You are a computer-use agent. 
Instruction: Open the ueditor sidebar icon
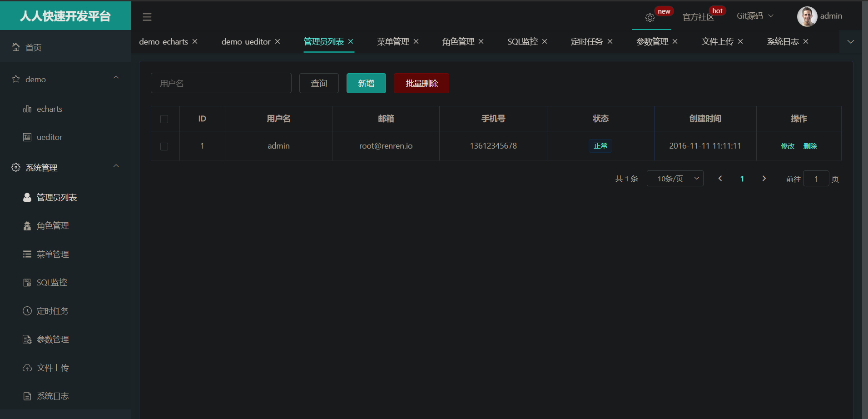[27, 137]
